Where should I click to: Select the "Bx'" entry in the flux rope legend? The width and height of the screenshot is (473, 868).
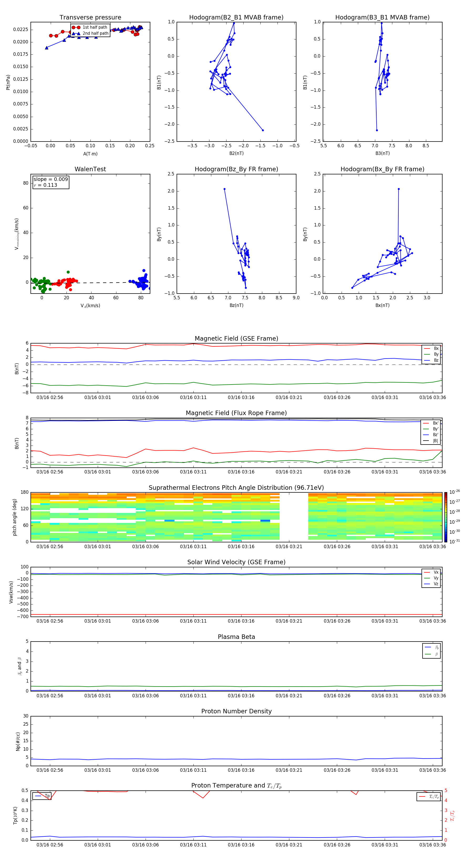[431, 423]
